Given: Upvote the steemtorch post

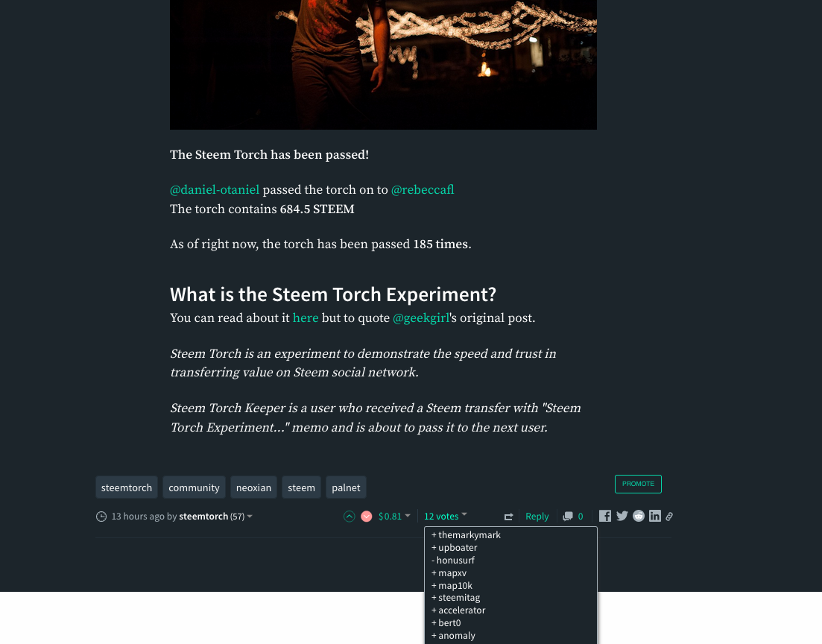Looking at the screenshot, I should [x=349, y=517].
